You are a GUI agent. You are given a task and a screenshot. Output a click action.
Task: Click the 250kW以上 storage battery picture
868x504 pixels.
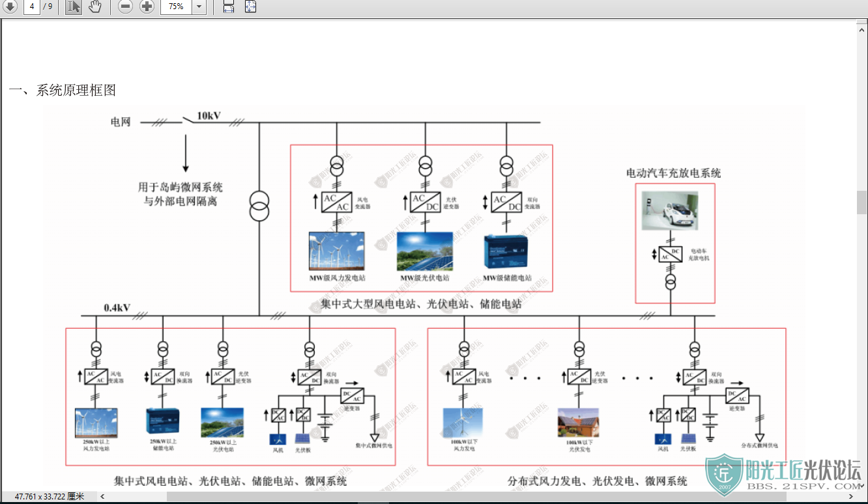(162, 422)
